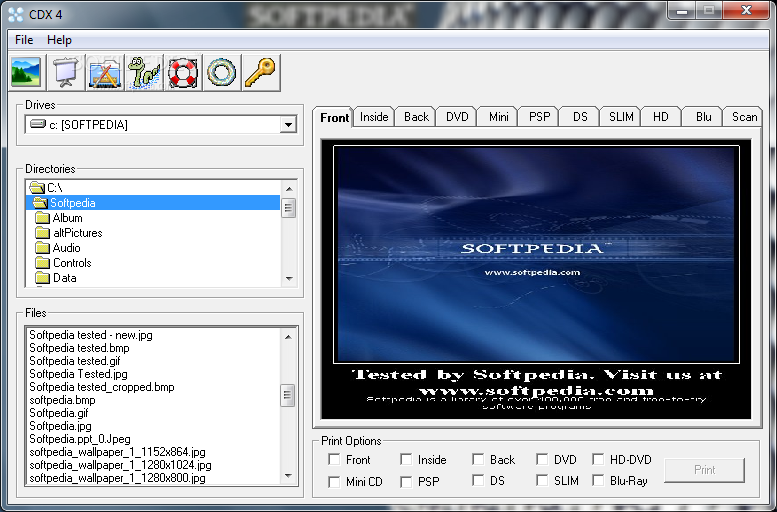Select file Softpedia.jpg
The height and width of the screenshot is (512, 777).
[60, 425]
